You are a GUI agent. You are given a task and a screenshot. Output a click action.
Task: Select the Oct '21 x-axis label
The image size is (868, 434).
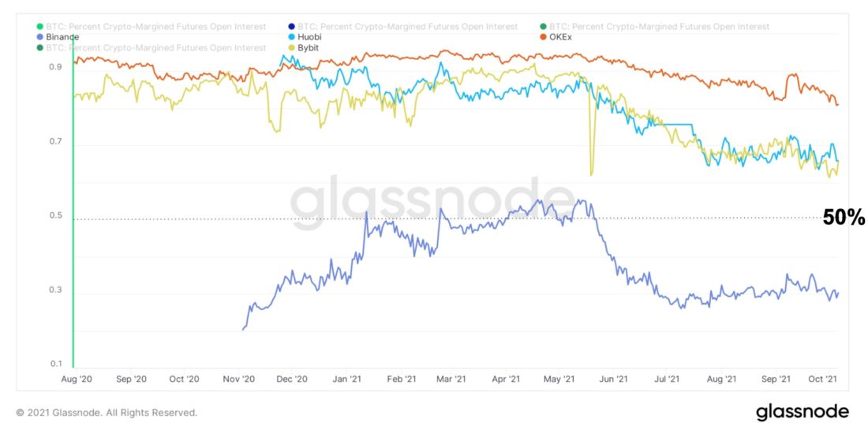pyautogui.click(x=824, y=380)
